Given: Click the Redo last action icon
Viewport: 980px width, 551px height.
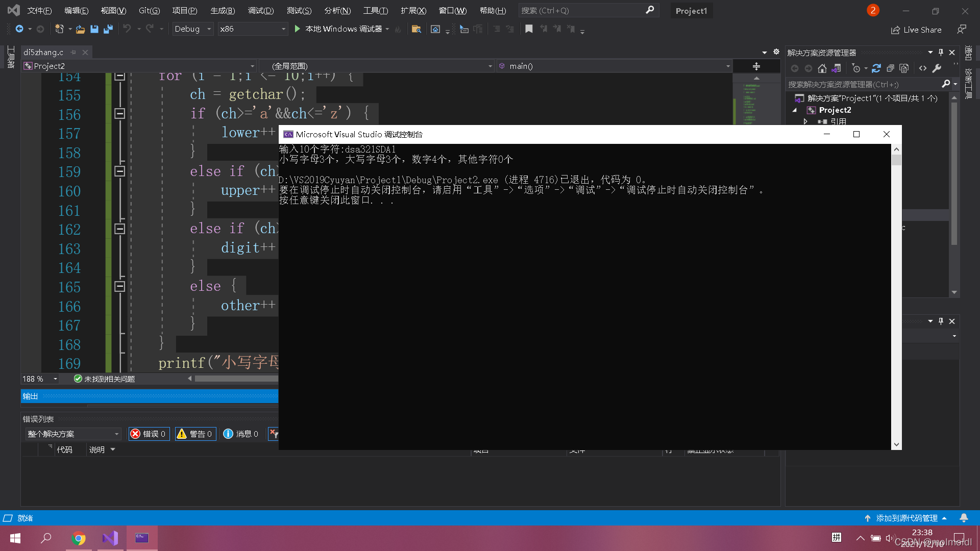Looking at the screenshot, I should pos(150,28).
